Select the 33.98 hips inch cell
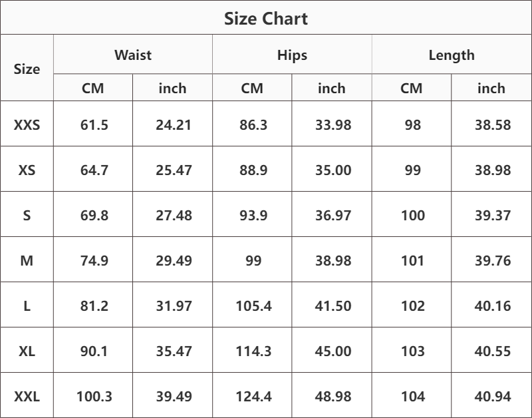Image resolution: width=532 pixels, height=418 pixels. [333, 124]
